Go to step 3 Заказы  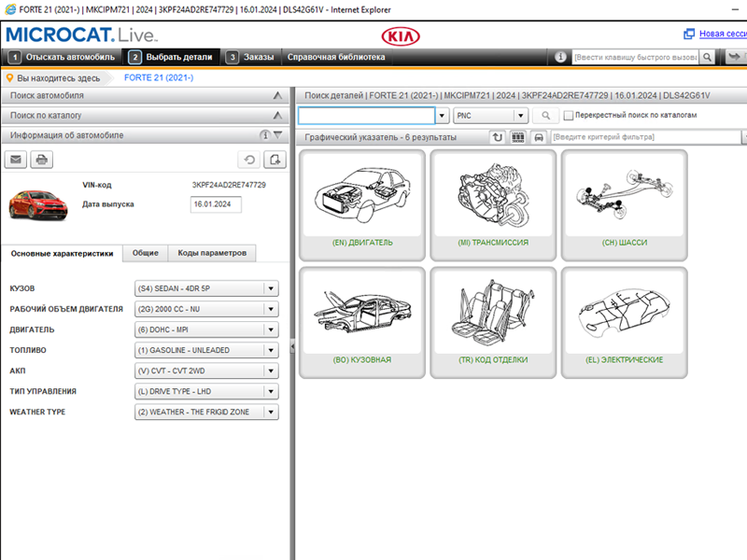pyautogui.click(x=250, y=57)
